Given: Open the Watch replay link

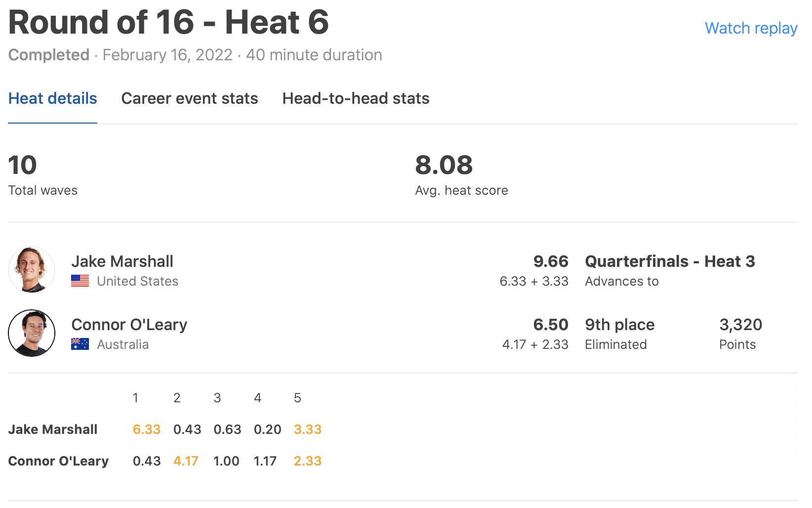Looking at the screenshot, I should 751,28.
